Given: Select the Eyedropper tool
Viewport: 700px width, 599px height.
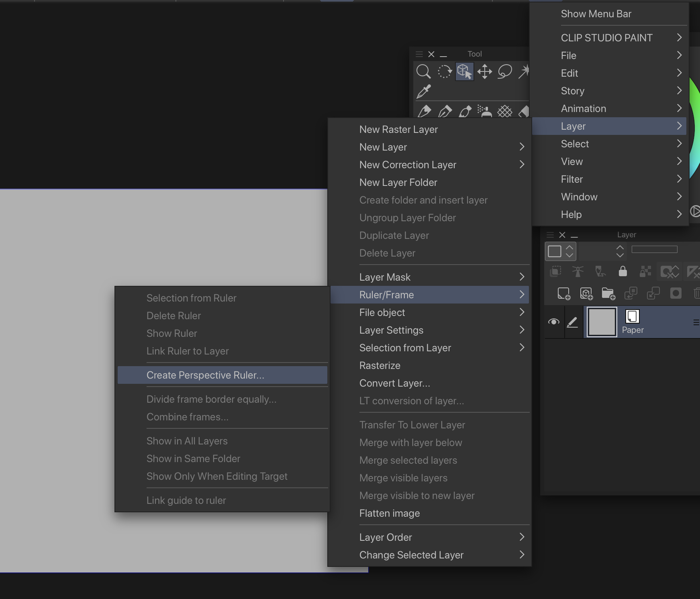Looking at the screenshot, I should (x=424, y=92).
